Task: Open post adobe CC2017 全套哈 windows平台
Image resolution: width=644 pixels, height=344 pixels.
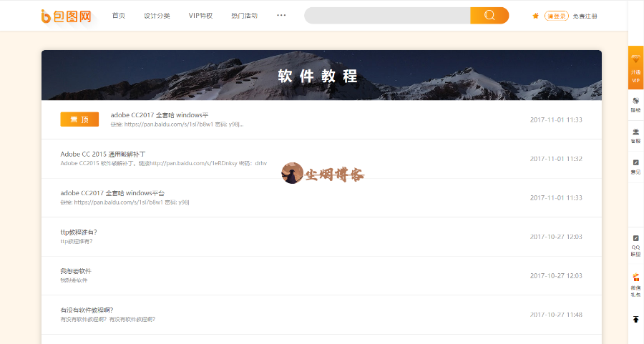Action: [112, 193]
